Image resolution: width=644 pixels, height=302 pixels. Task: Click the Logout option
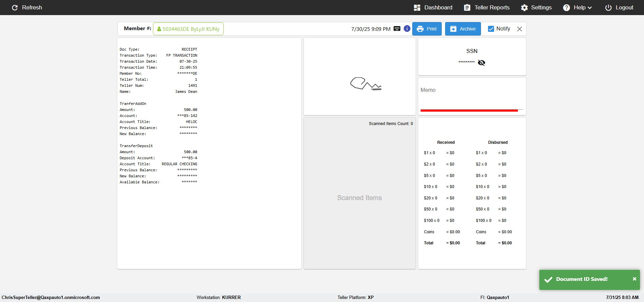click(619, 7)
